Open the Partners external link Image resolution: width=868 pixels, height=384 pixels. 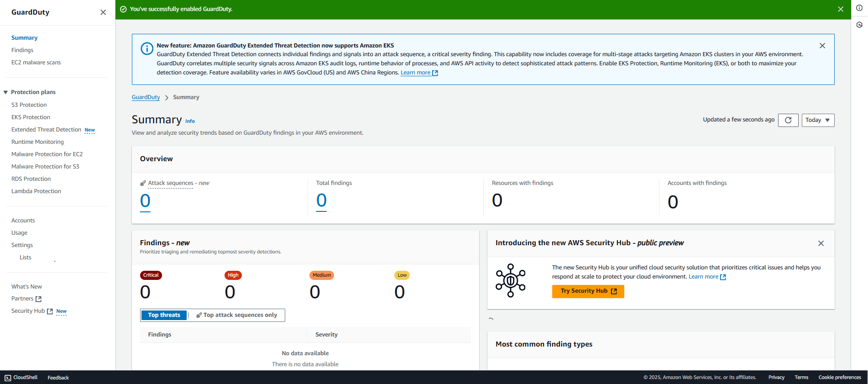point(26,299)
